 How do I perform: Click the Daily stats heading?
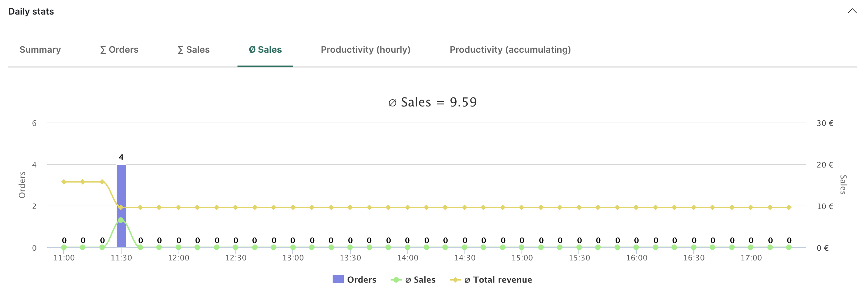(x=31, y=11)
